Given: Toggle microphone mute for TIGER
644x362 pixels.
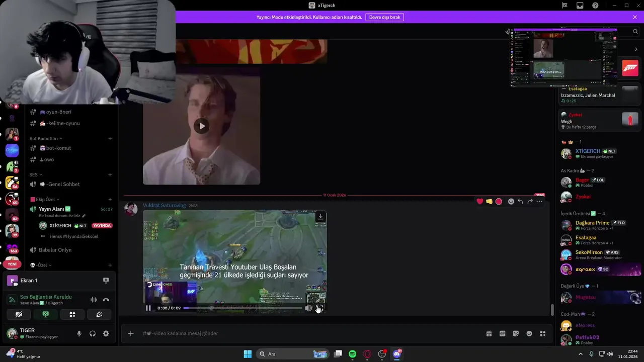Looking at the screenshot, I should coord(79,333).
